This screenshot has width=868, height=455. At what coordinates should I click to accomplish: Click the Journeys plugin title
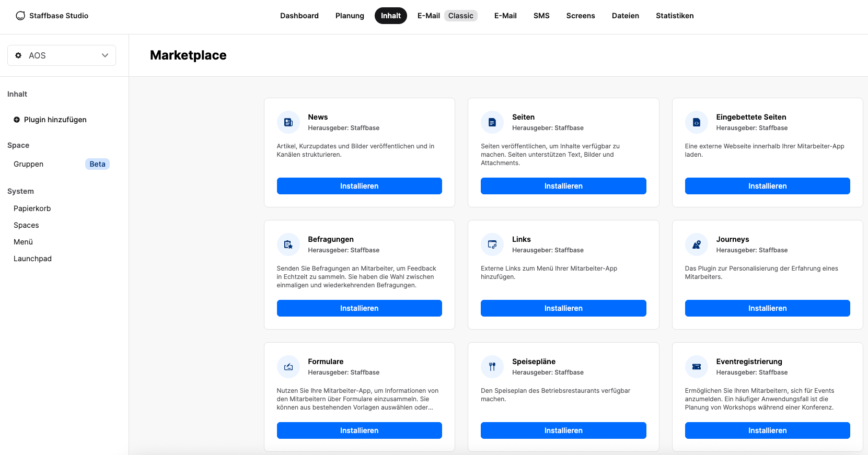(x=733, y=239)
